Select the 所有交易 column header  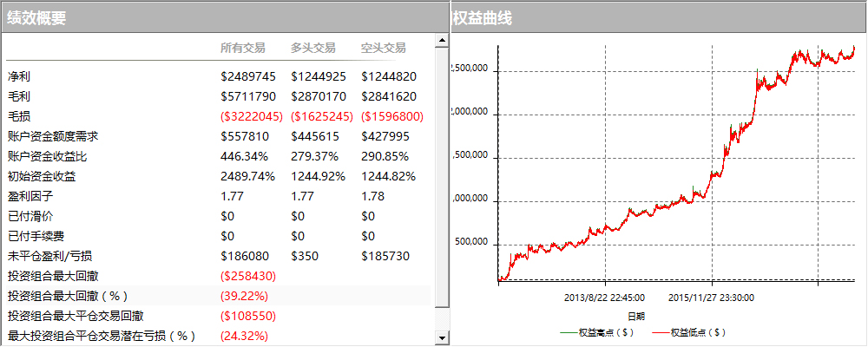coord(242,48)
